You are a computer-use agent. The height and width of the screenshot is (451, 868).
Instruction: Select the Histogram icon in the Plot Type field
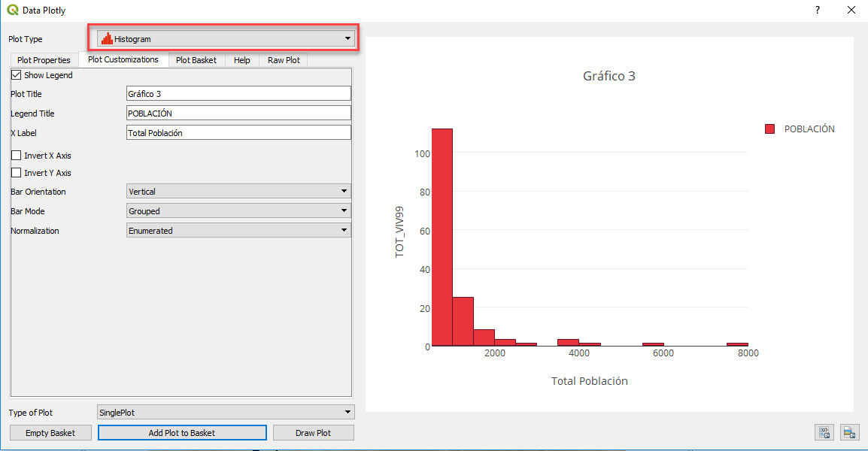coord(109,38)
